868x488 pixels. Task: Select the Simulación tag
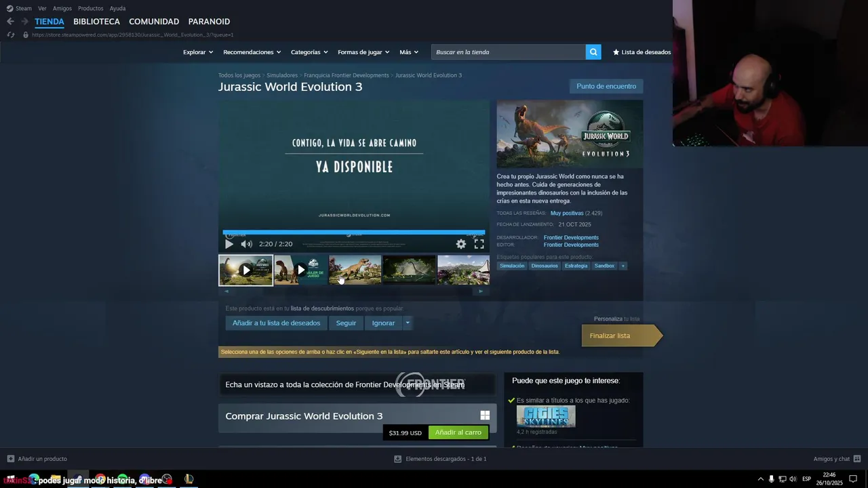pyautogui.click(x=512, y=266)
